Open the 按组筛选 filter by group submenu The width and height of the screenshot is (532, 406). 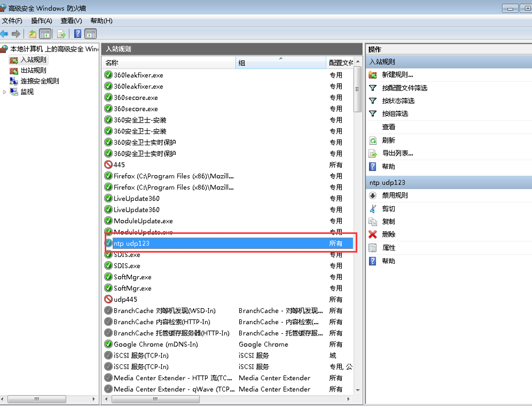click(395, 113)
